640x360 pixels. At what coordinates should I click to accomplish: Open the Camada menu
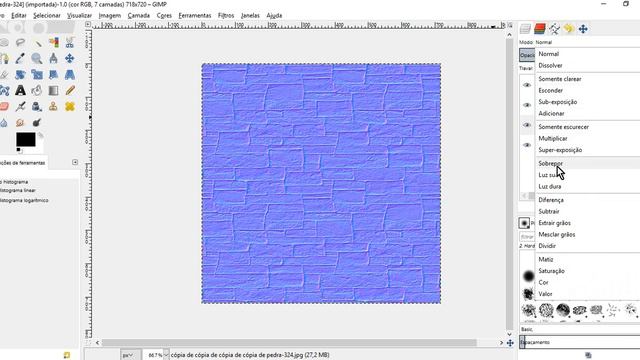tap(138, 16)
